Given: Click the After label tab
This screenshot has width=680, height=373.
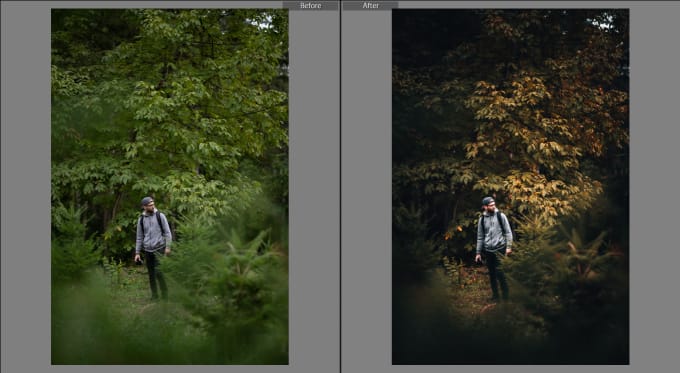Looking at the screenshot, I should (x=370, y=5).
